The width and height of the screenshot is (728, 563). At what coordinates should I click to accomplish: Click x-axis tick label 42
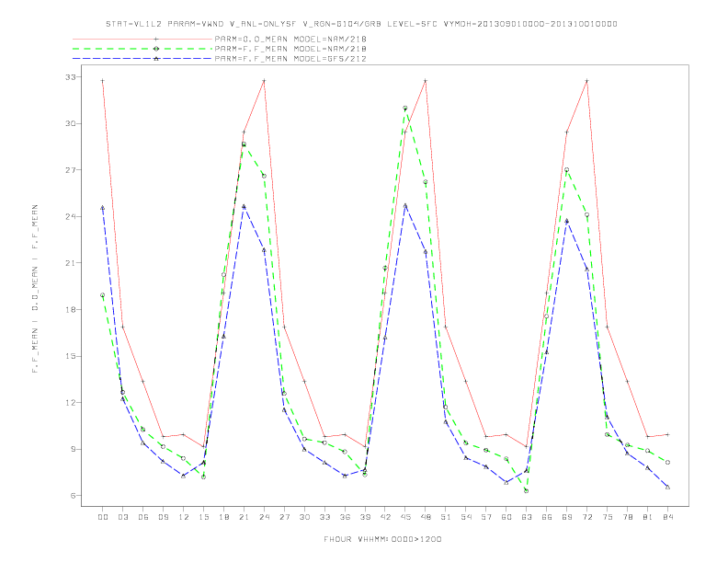(385, 517)
